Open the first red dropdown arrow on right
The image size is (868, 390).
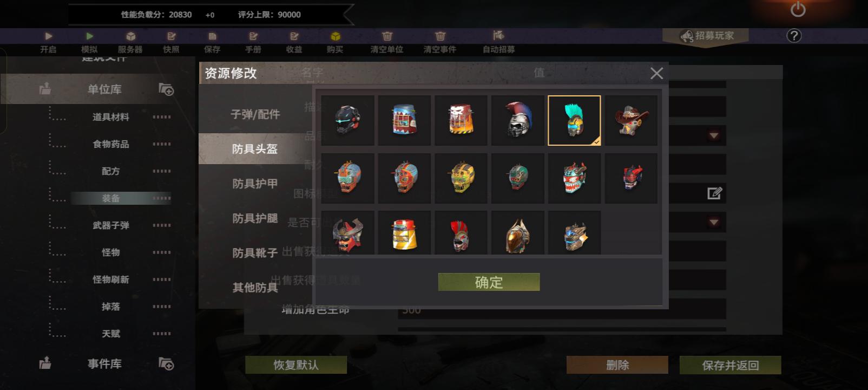714,135
